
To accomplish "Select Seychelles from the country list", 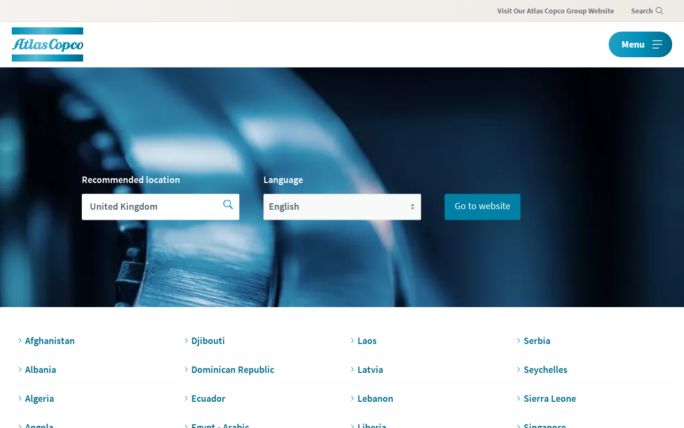I will click(545, 370).
